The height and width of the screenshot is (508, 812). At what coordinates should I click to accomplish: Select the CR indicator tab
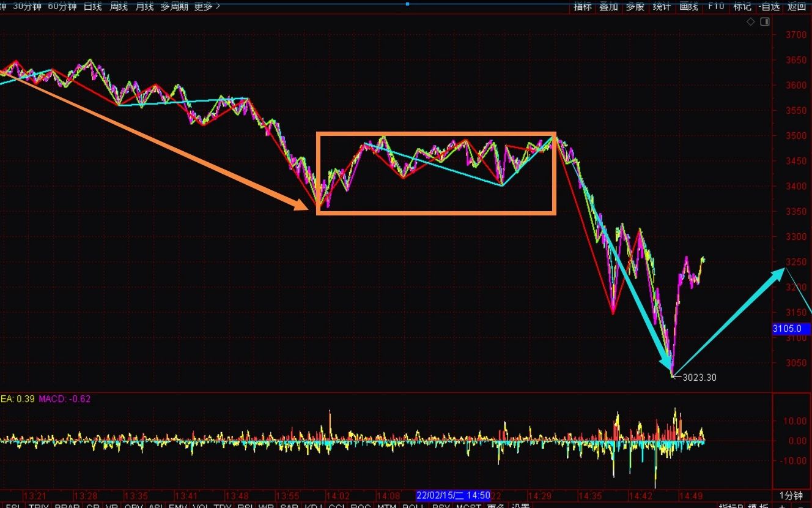93,506
